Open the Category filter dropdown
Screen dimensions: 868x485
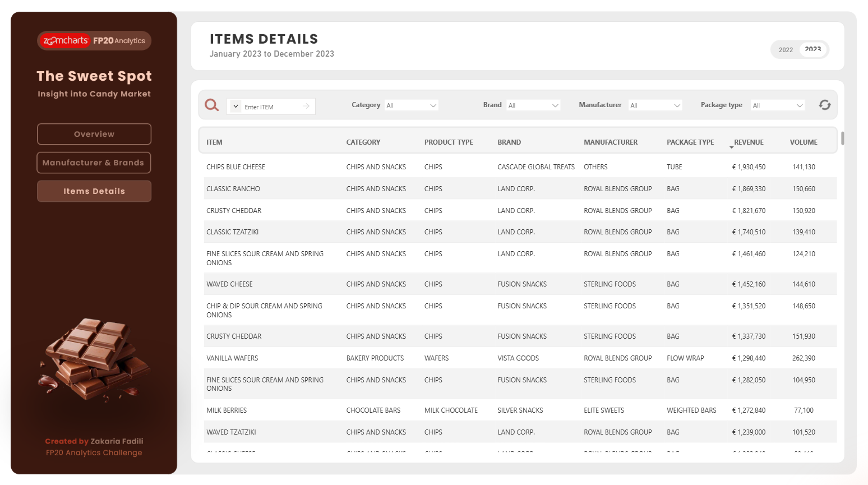pos(411,105)
